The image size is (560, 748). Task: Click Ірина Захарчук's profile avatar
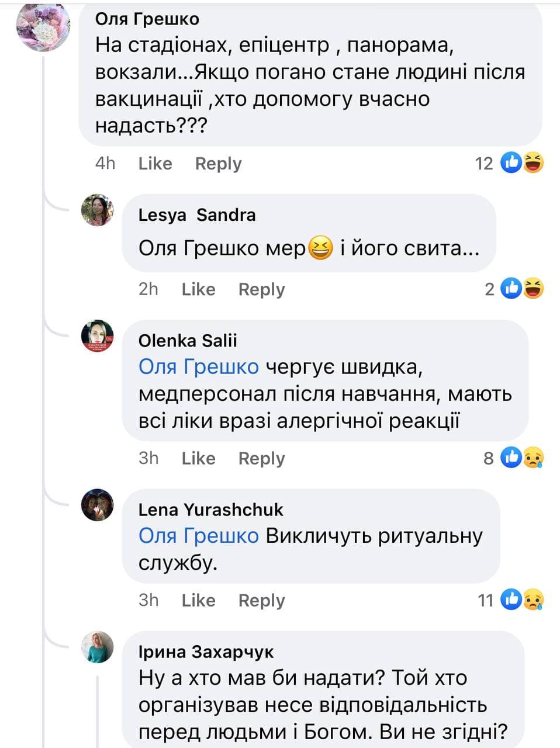pos(97,647)
